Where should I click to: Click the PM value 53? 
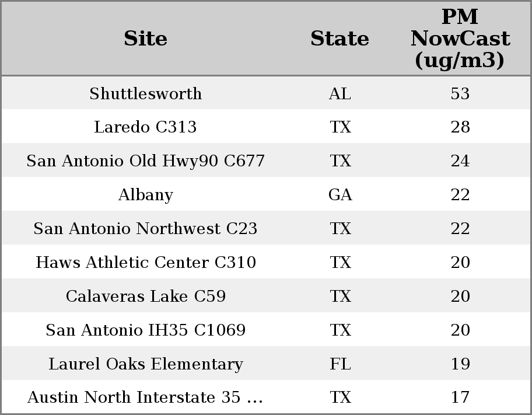pyautogui.click(x=460, y=93)
